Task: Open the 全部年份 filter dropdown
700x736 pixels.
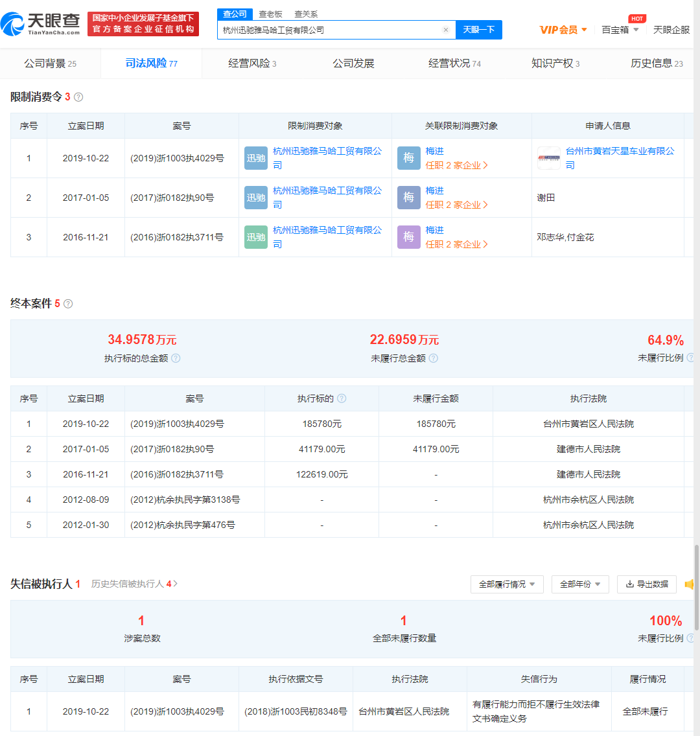Action: pyautogui.click(x=580, y=584)
